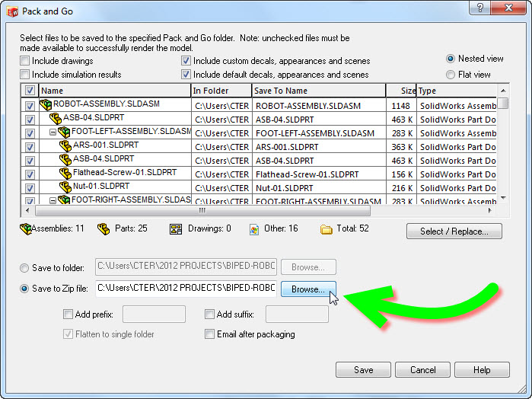Click the Flathead-Screw-01 part icon
532x399 pixels.
tap(65, 173)
